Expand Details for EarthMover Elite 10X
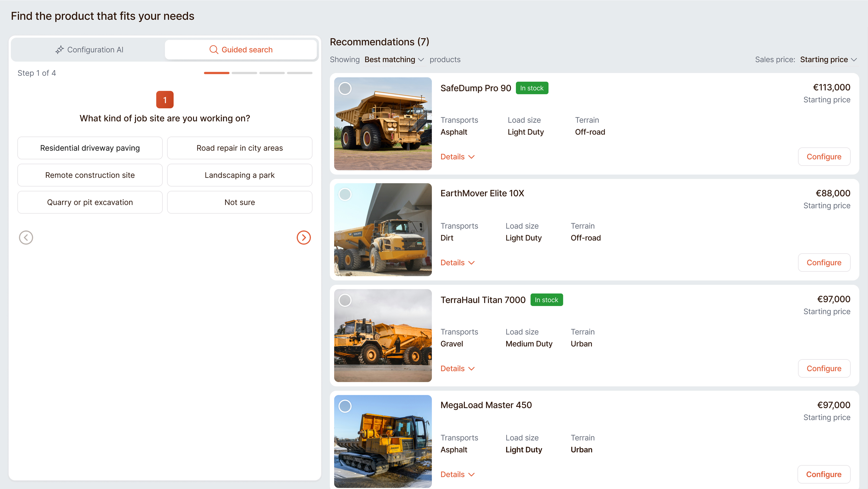This screenshot has height=489, width=868. coord(457,262)
